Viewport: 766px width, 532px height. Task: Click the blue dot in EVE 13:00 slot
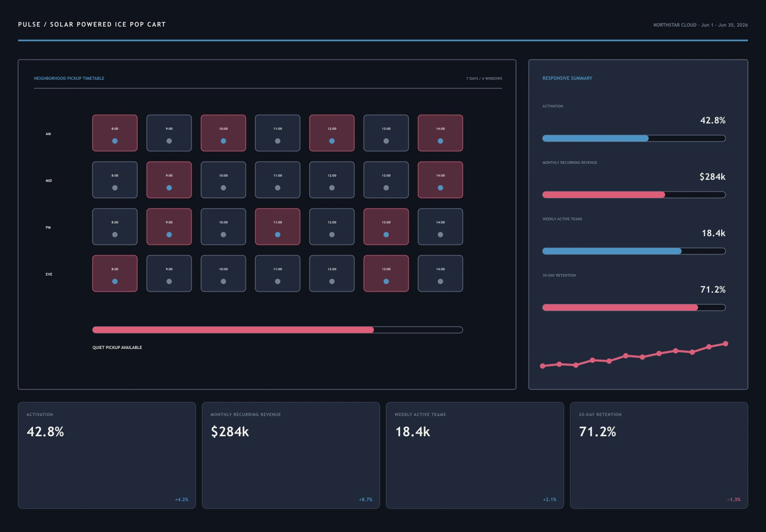[x=386, y=281]
